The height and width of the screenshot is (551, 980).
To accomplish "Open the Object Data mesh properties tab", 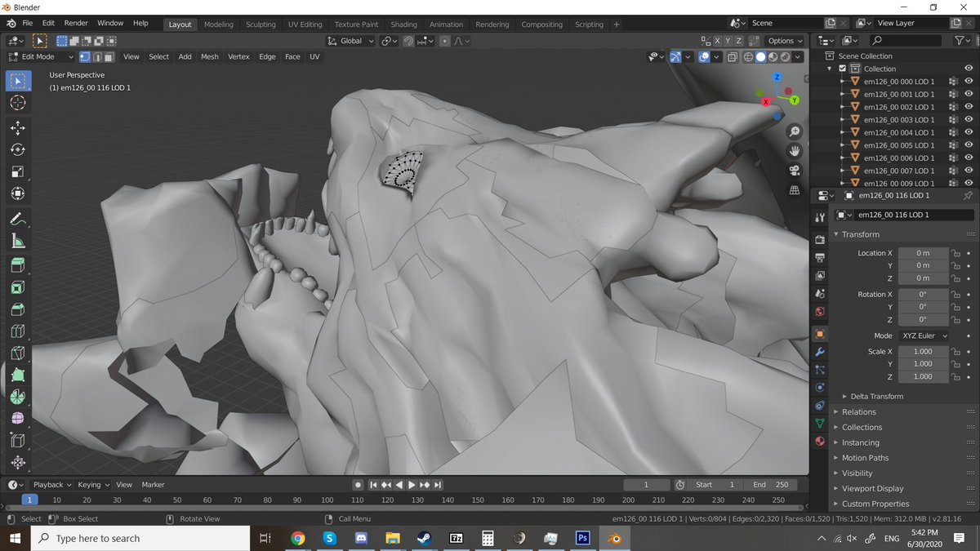I will [x=820, y=423].
